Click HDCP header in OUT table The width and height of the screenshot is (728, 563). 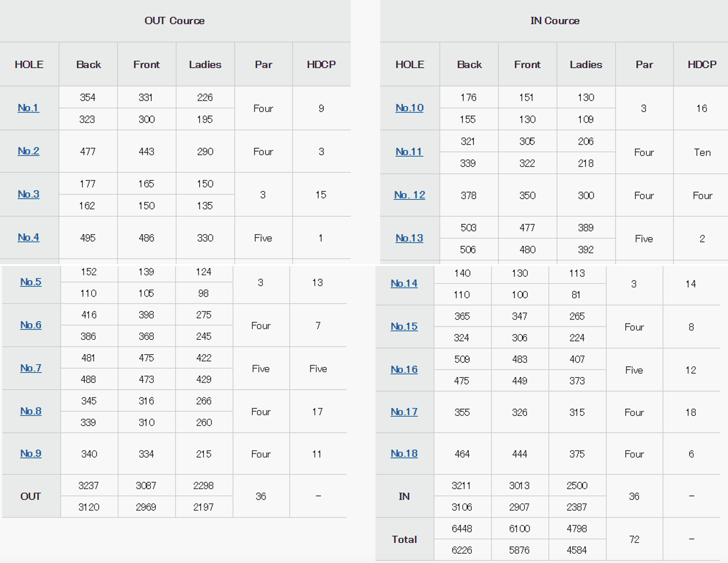(322, 65)
